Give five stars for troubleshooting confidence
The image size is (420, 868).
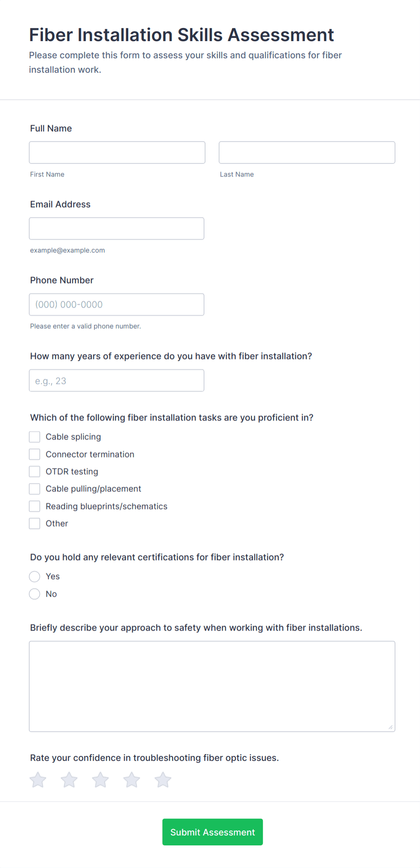[x=163, y=779]
